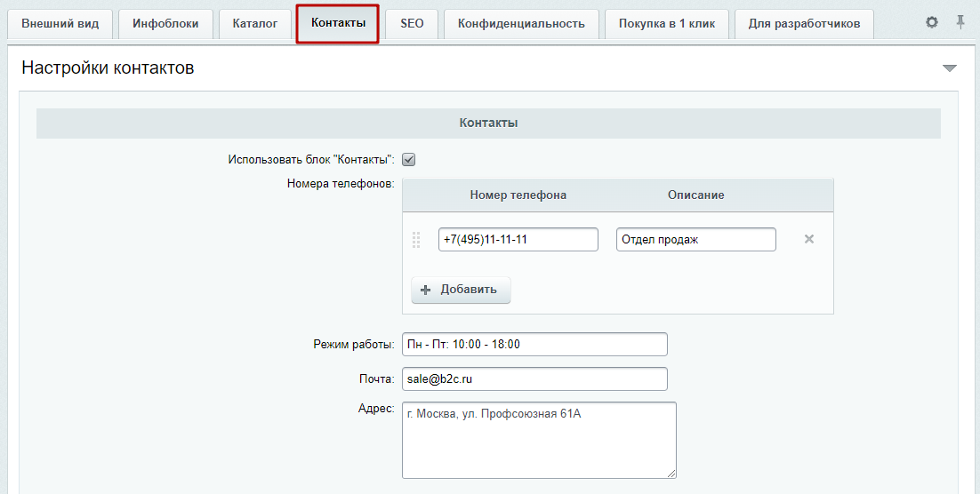980x494 pixels.
Task: Remove the phone row with X icon
Action: tap(808, 239)
